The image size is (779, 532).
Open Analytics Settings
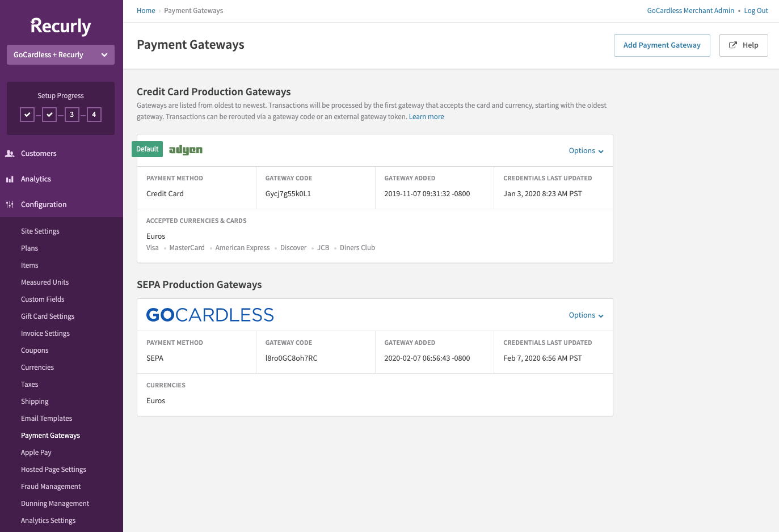pyautogui.click(x=48, y=521)
